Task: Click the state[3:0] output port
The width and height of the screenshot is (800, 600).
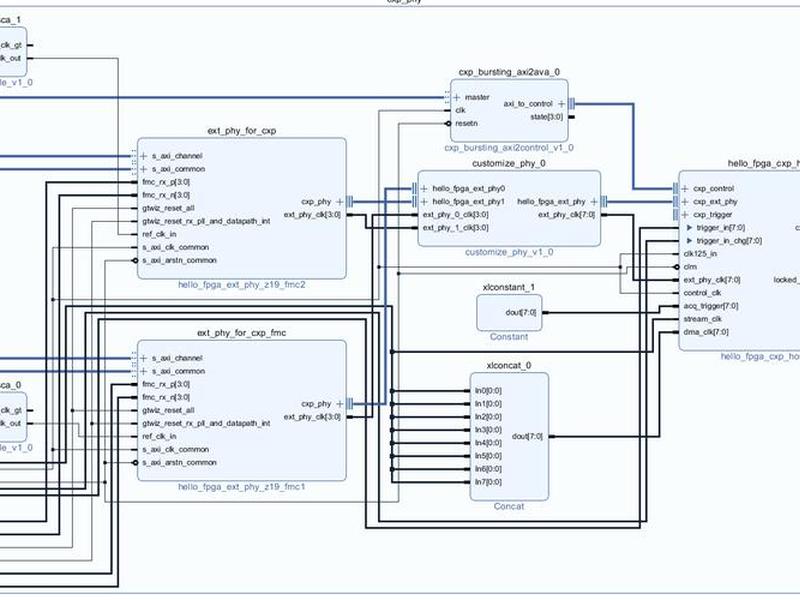Action: tap(546, 117)
